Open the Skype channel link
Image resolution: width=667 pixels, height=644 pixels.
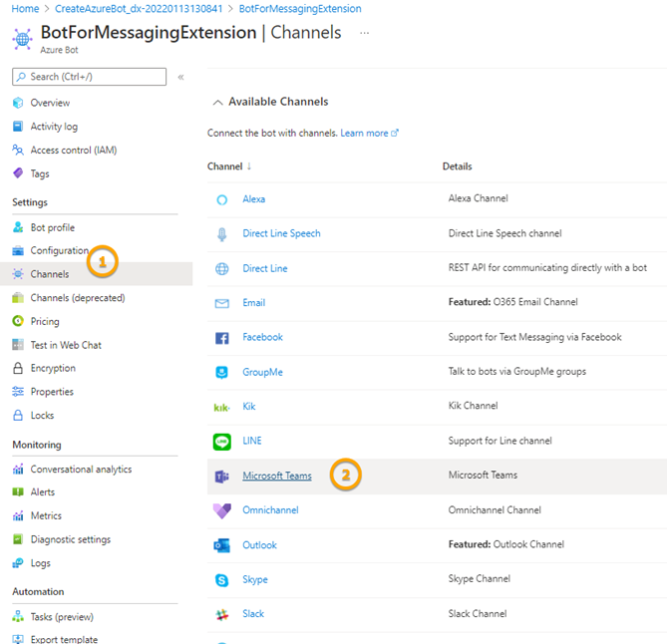coord(255,579)
